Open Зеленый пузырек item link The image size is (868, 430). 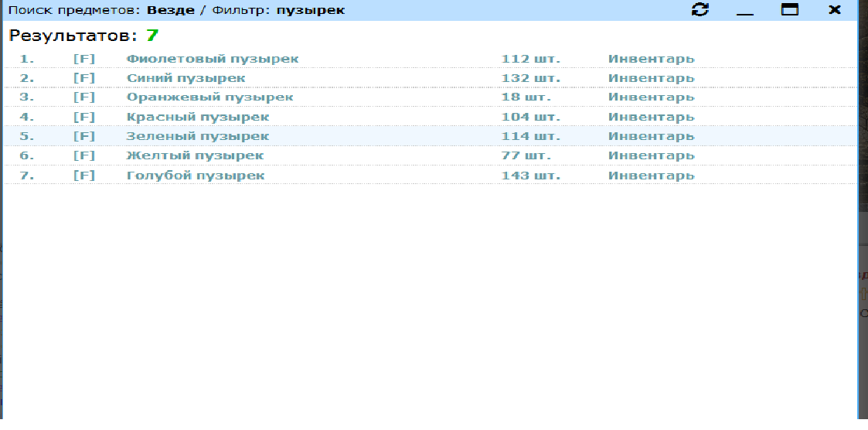pyautogui.click(x=198, y=136)
